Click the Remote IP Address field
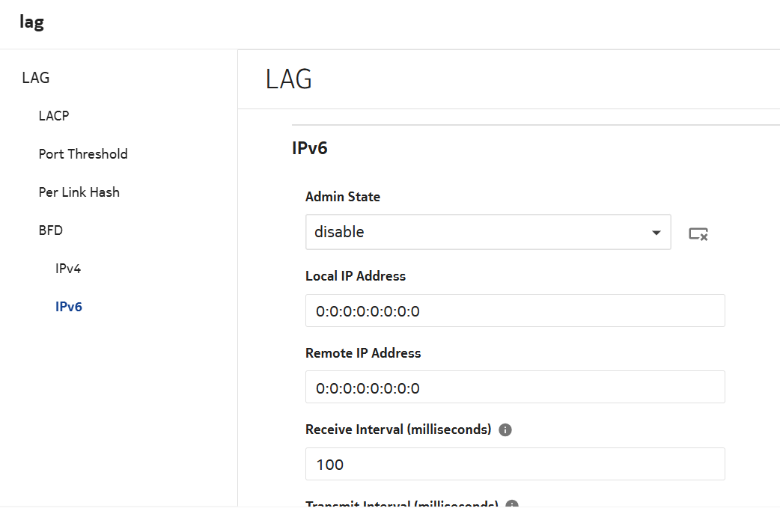 [515, 388]
